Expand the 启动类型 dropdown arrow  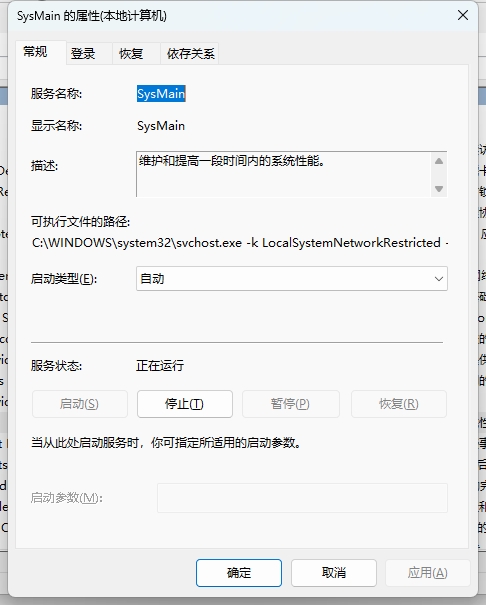[439, 279]
